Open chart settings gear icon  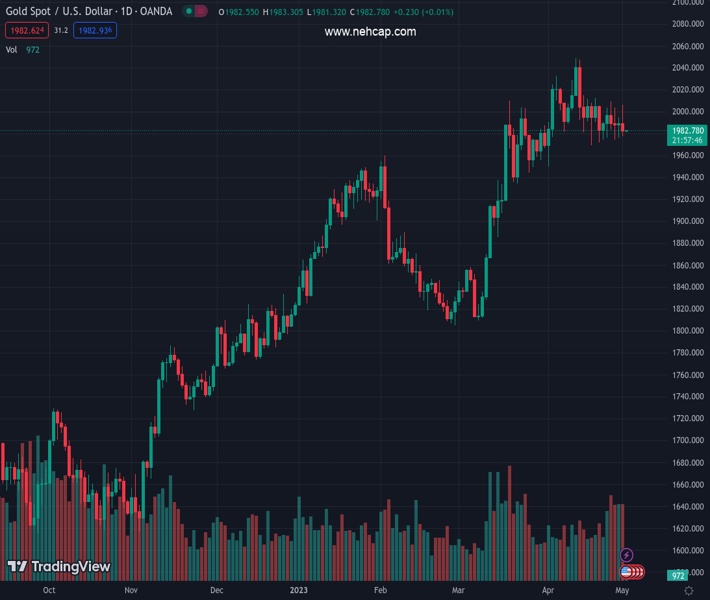688,590
